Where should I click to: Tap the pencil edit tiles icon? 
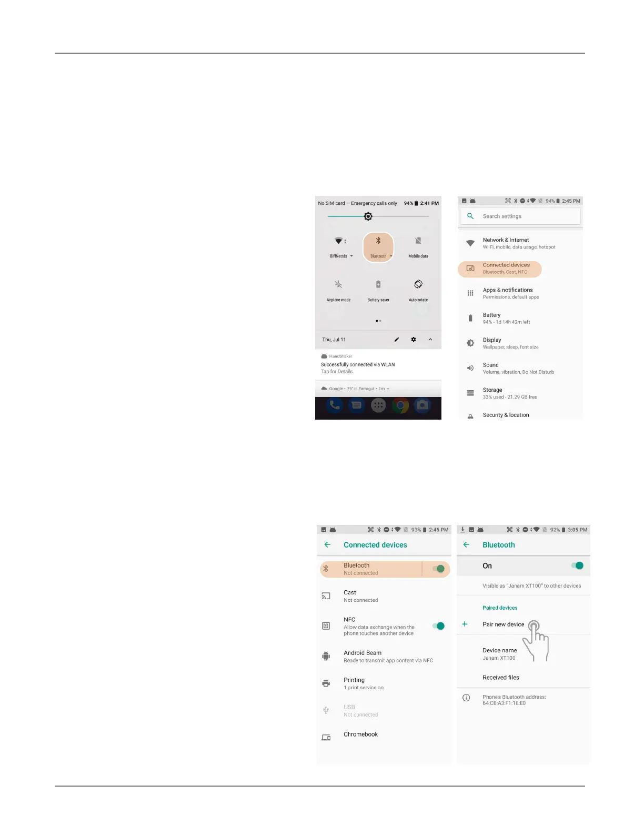[x=397, y=340]
